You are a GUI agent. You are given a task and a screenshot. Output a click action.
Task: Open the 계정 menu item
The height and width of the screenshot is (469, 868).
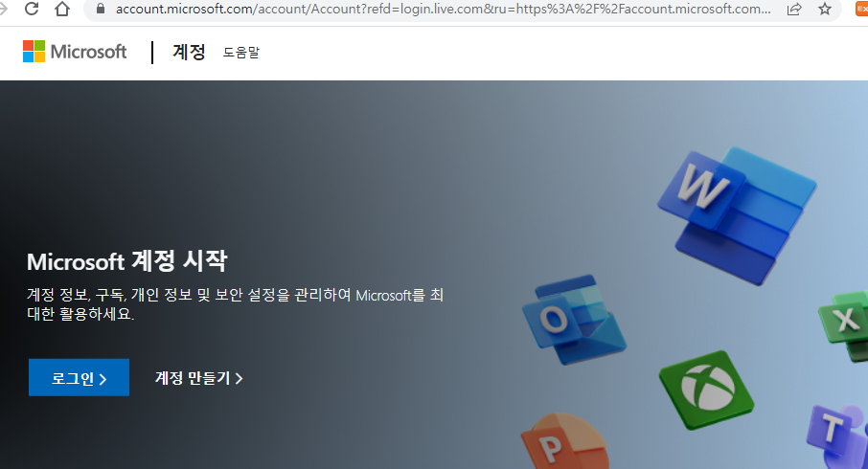point(189,52)
